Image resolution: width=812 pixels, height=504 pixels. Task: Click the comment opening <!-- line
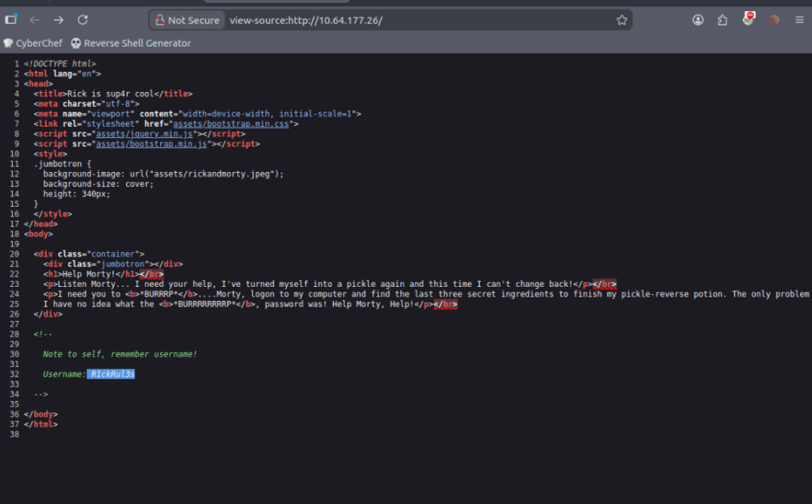tap(43, 334)
